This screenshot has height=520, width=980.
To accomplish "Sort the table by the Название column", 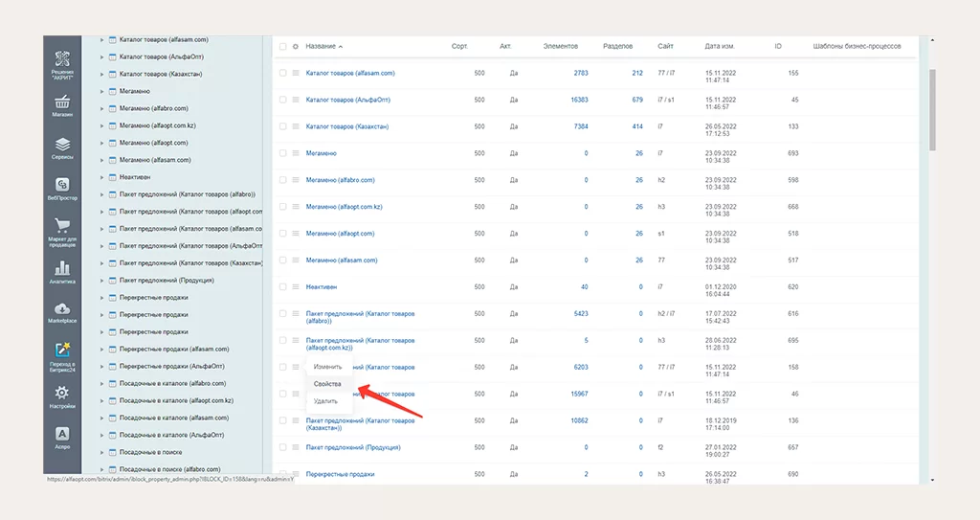I will (322, 46).
